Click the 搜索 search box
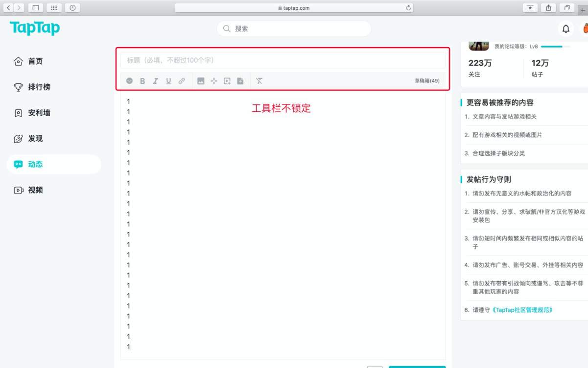This screenshot has height=368, width=588. (x=294, y=29)
